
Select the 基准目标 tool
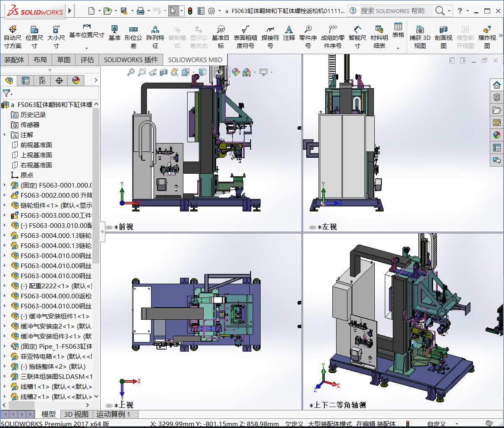click(221, 37)
